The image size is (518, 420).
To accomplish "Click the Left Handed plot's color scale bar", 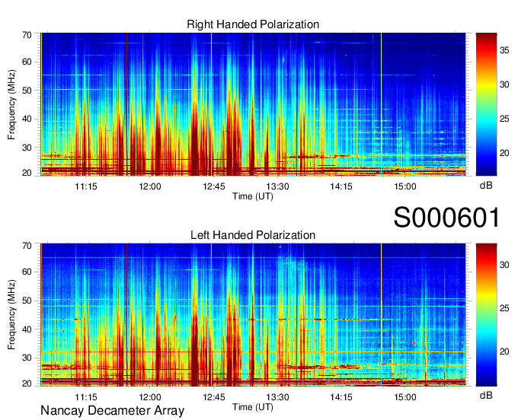I will pyautogui.click(x=486, y=315).
